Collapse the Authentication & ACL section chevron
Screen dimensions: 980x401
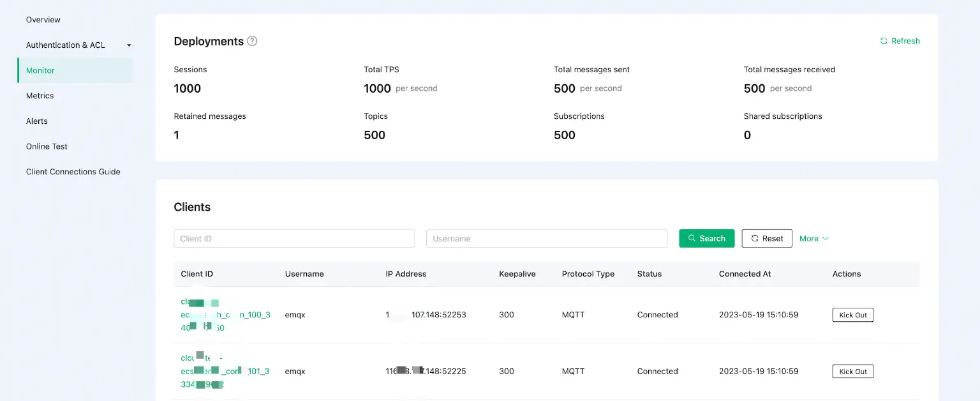pyautogui.click(x=128, y=45)
